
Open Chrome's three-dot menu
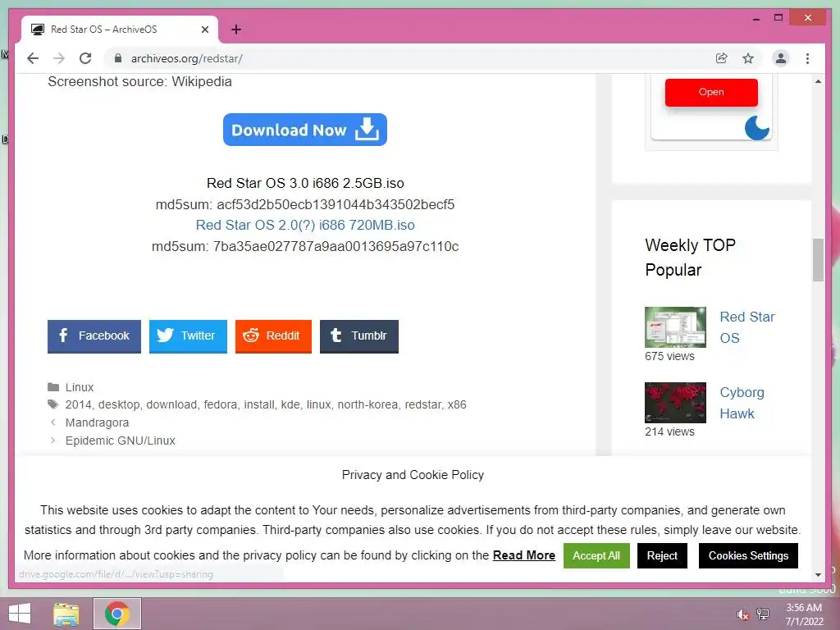click(x=807, y=58)
